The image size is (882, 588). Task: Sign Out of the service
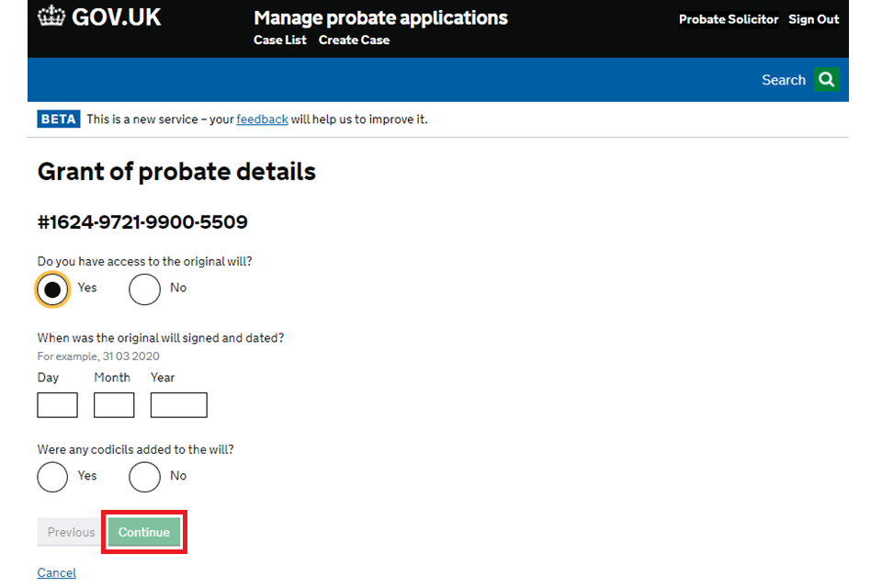[x=813, y=19]
